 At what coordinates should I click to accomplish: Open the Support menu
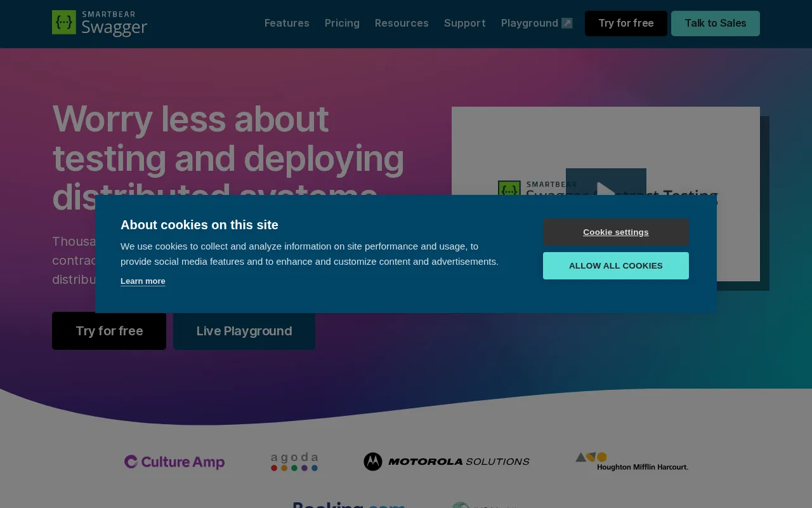(x=465, y=23)
